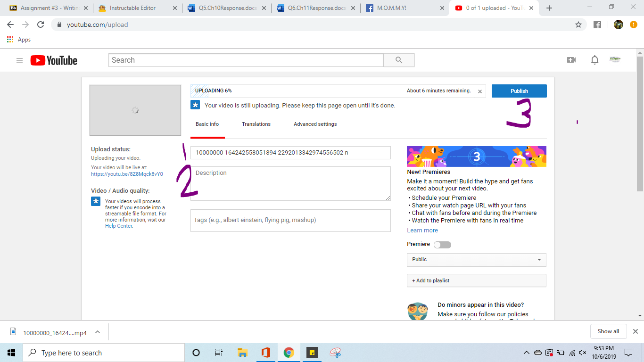Open the Facebook extension in the browser toolbar
Screen dimensions: 644x362
click(x=597, y=25)
